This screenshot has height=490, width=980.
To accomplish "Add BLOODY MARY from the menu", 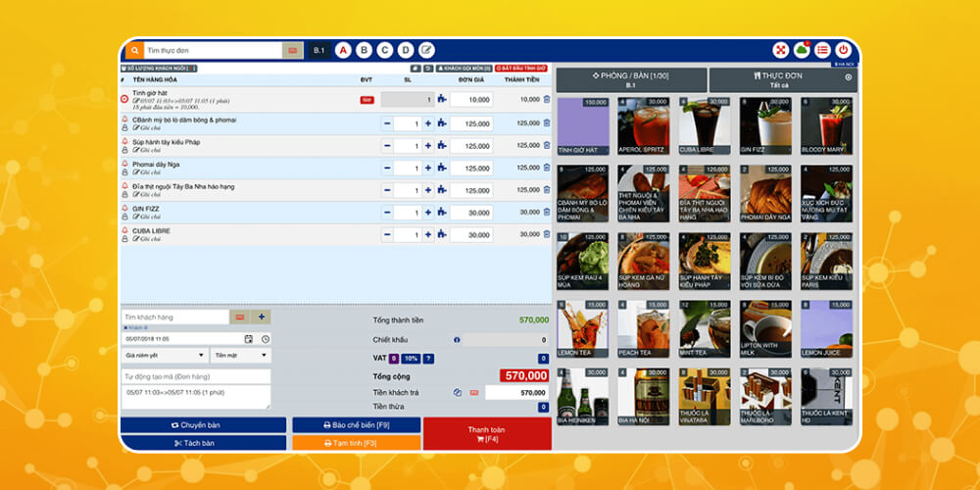I will pos(826,125).
